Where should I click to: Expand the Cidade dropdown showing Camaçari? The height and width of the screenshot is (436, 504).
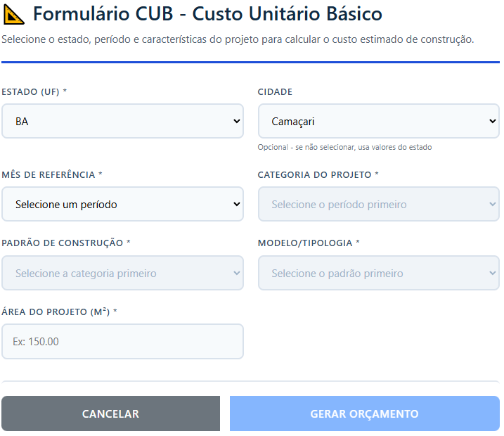click(x=378, y=122)
